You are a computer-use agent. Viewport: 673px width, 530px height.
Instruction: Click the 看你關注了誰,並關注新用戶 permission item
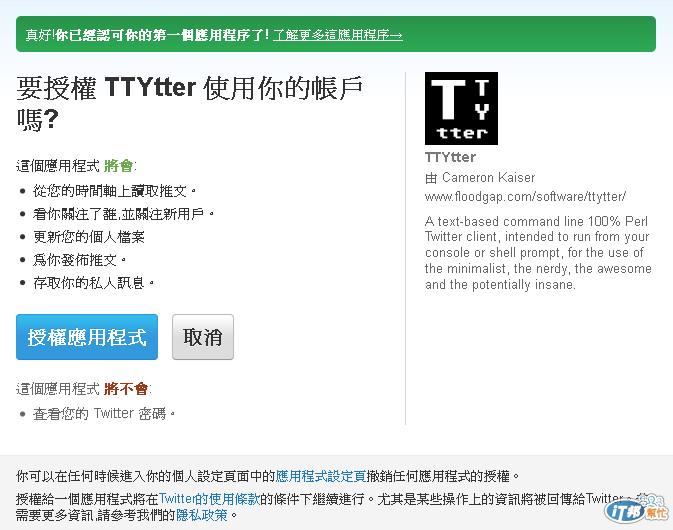tap(123, 214)
